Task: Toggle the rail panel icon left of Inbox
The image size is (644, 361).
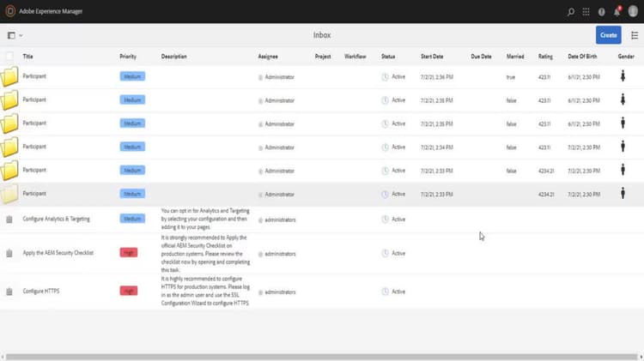Action: tap(11, 36)
